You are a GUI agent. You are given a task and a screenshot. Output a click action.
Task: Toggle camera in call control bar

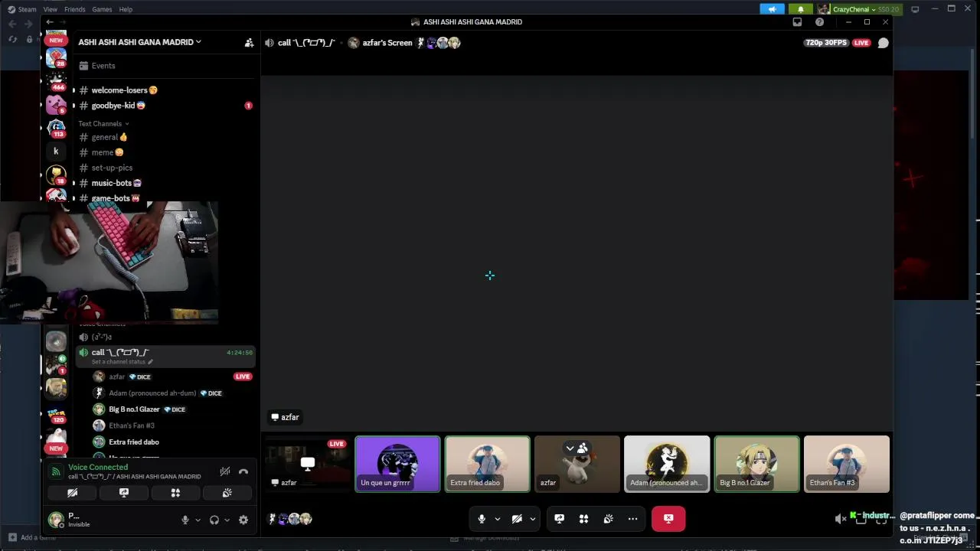pos(517,519)
